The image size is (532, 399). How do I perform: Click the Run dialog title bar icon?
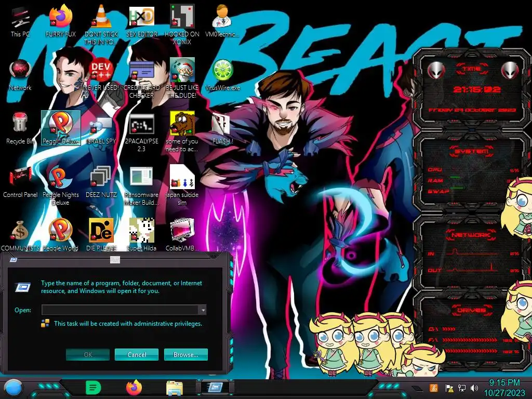(13, 260)
